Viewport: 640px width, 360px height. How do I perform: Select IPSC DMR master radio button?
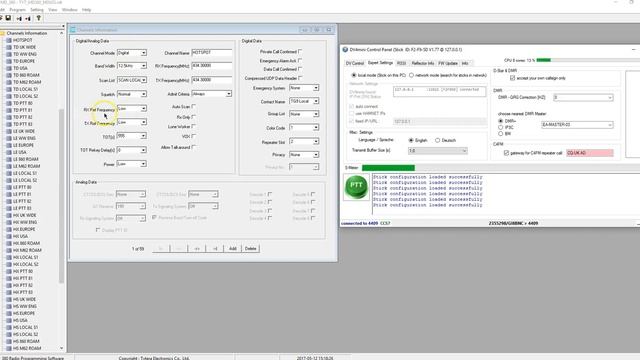click(x=500, y=127)
